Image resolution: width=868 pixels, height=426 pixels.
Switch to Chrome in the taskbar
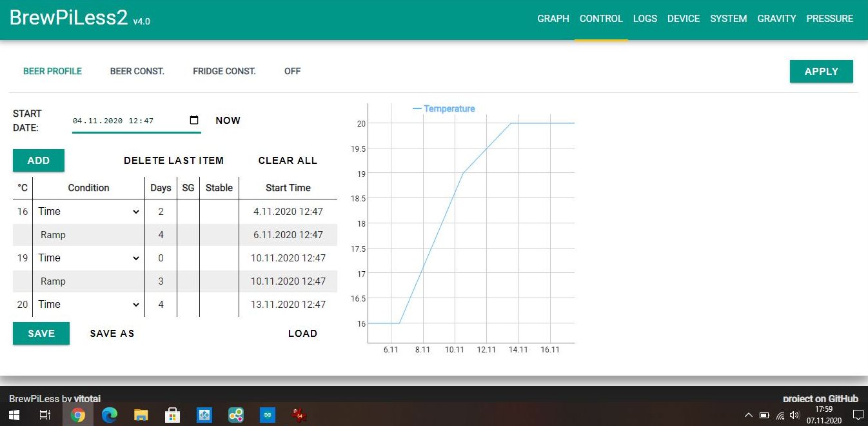coord(78,415)
